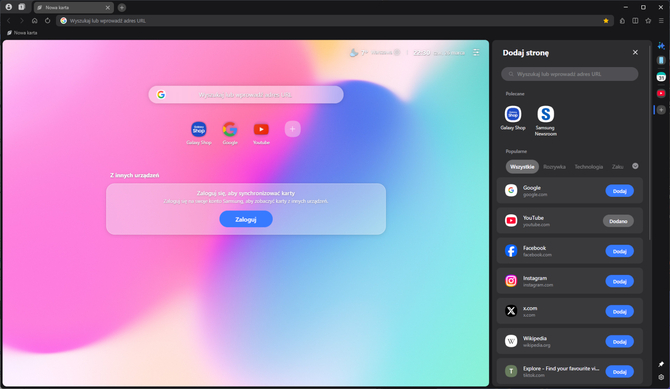Select recommended Galaxy Shop site
The image size is (670, 389).
tap(513, 118)
